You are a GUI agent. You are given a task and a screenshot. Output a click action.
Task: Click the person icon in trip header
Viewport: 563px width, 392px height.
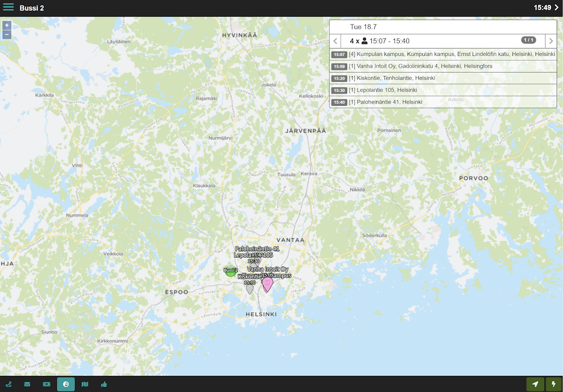(364, 41)
